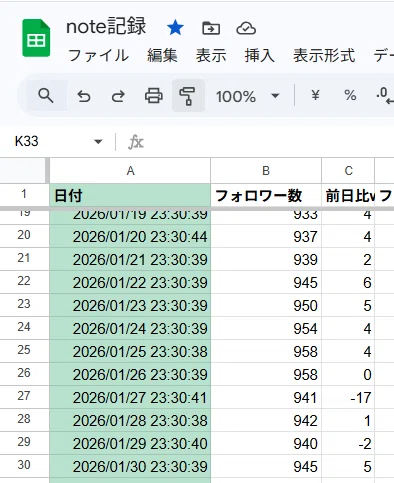Activate the paint format roller

coord(188,96)
